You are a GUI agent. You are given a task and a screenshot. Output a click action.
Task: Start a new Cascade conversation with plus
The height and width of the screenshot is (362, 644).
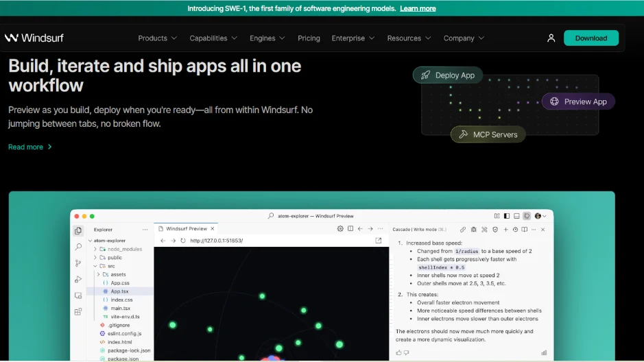point(506,230)
